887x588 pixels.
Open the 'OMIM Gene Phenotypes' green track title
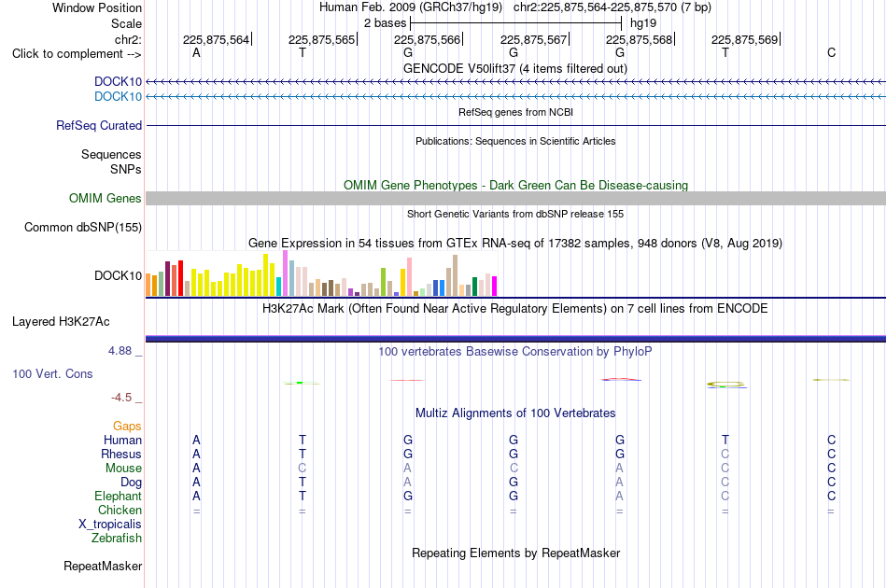pyautogui.click(x=515, y=185)
